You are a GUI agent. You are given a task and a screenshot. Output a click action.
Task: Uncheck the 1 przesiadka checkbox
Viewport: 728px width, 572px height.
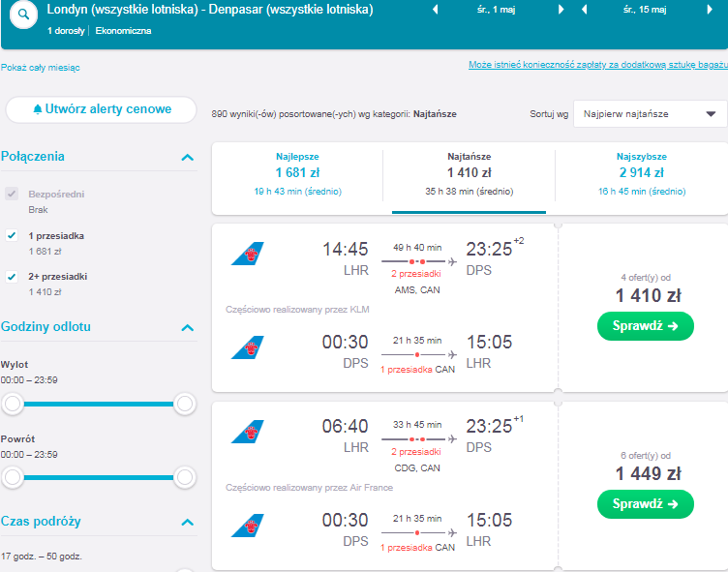pos(12,235)
